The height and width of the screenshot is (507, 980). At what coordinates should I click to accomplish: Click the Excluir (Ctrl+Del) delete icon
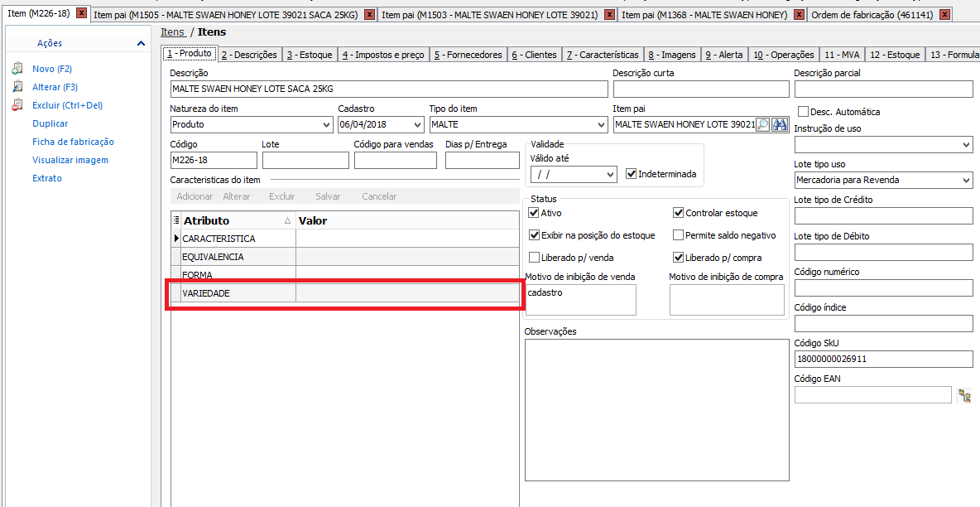coord(17,105)
